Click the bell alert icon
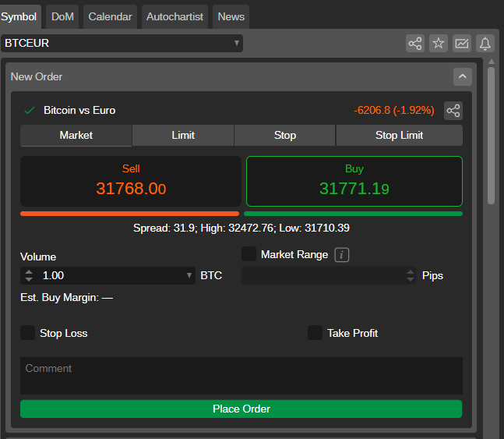This screenshot has width=504, height=439. point(485,44)
